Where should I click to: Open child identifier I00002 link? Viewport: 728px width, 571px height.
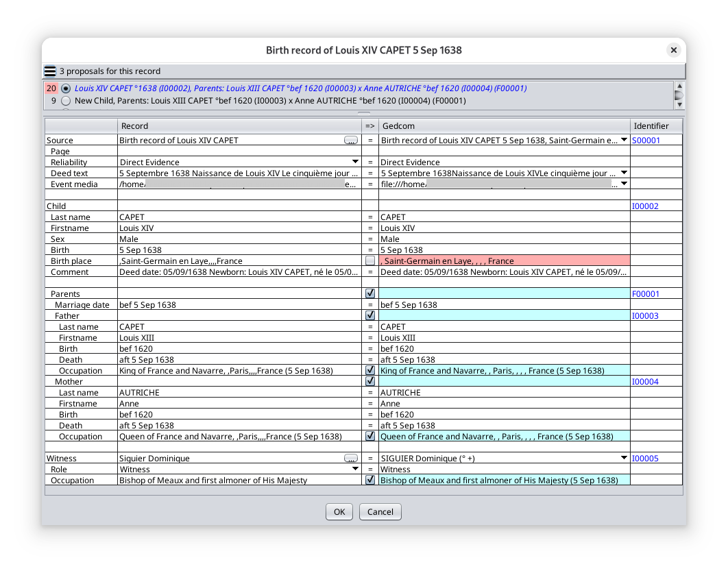click(645, 206)
